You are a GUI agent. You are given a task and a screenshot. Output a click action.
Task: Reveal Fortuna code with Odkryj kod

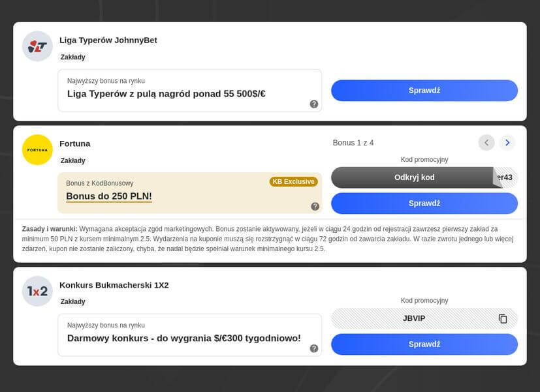(x=414, y=177)
